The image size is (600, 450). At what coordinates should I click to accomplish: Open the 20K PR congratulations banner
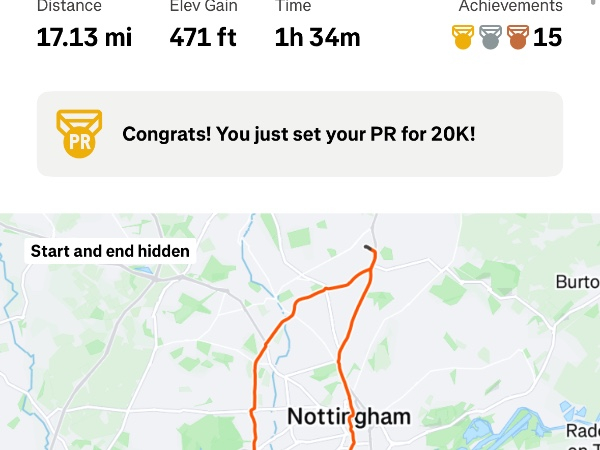point(300,134)
